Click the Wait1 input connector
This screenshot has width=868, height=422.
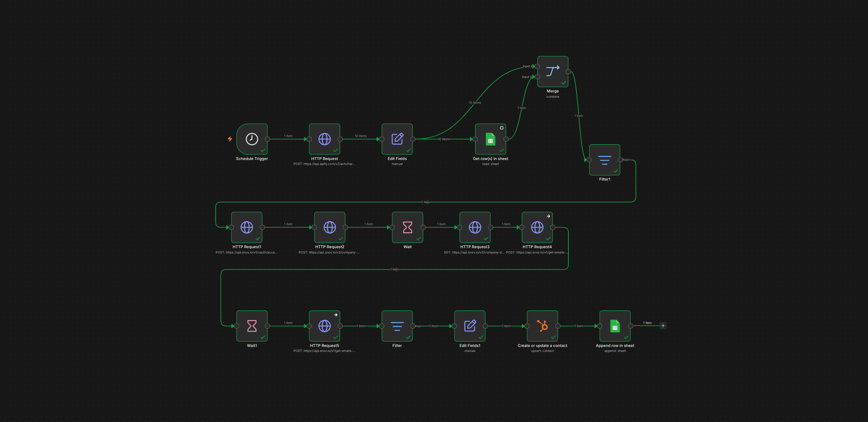pos(237,326)
